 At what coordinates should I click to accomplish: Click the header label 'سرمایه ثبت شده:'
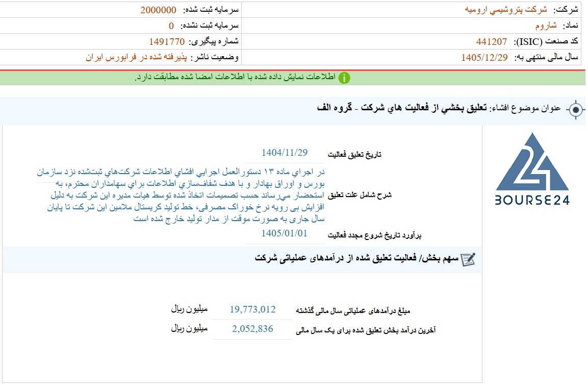click(211, 10)
